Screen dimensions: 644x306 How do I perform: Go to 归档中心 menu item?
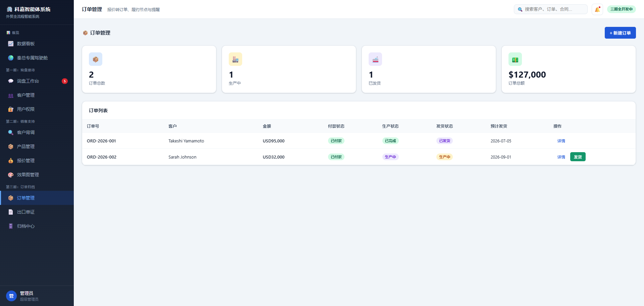pos(37,226)
